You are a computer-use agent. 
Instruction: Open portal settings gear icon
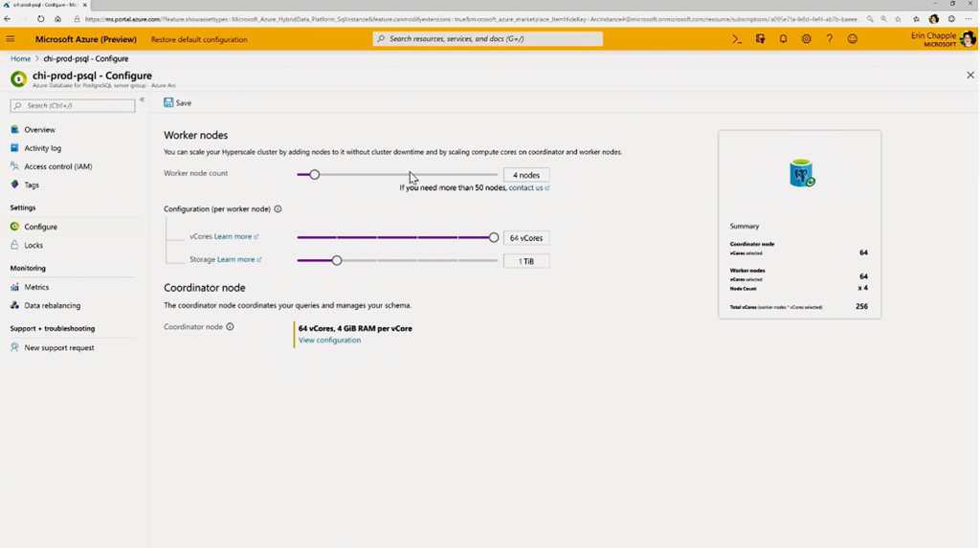click(x=806, y=39)
